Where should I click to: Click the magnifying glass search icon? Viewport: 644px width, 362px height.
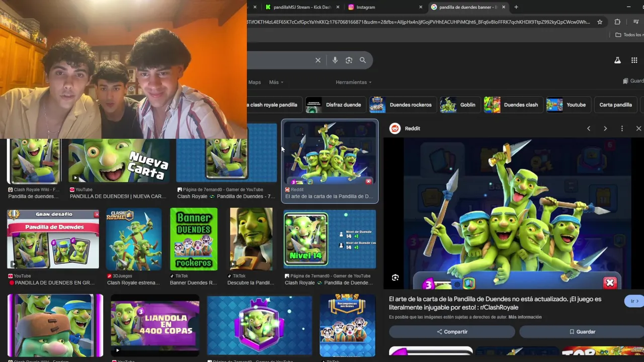point(363,60)
